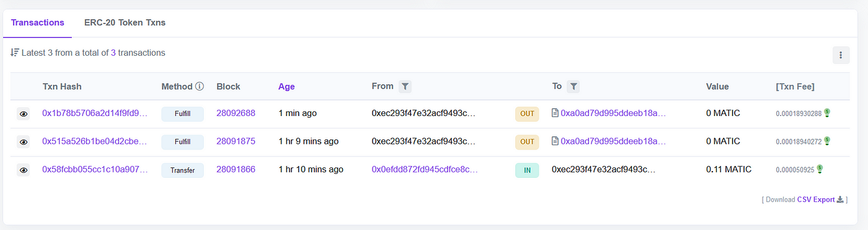868x230 pixels.
Task: Click the Method info icon
Action: [200, 87]
